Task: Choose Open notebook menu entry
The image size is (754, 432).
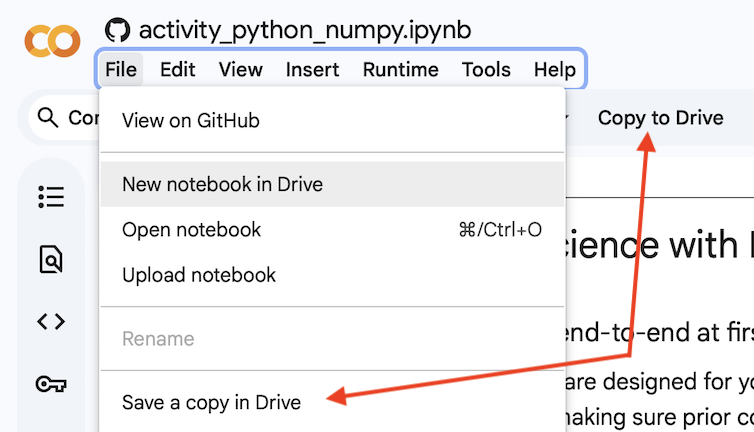Action: click(x=332, y=229)
